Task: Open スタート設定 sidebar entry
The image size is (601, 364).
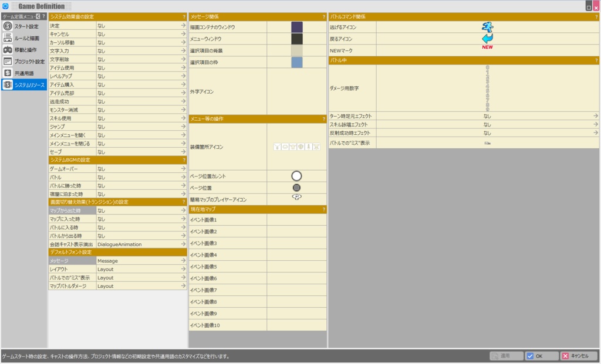Action: click(23, 26)
